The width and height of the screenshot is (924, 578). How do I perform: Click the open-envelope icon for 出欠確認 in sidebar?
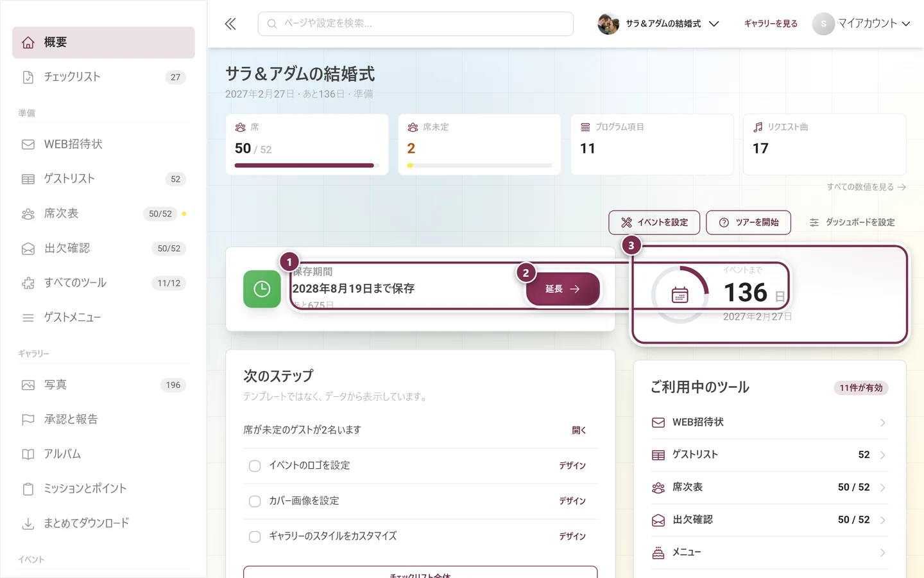pos(28,249)
